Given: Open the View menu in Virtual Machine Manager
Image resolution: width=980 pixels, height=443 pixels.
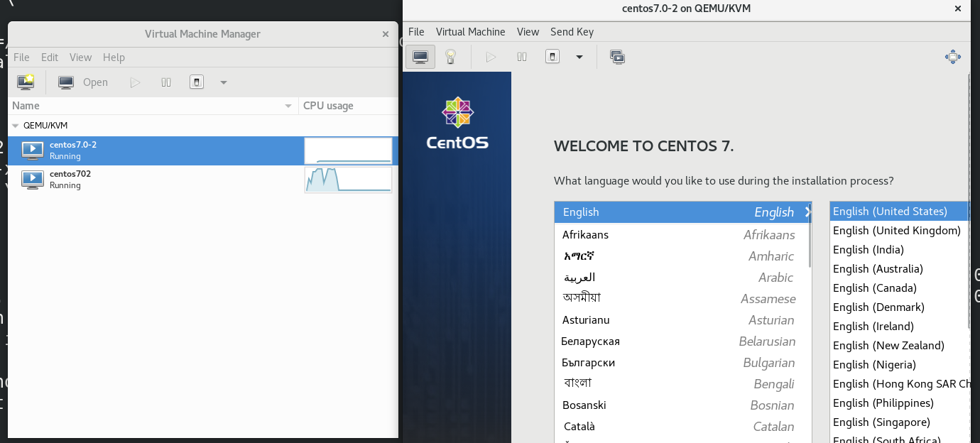Looking at the screenshot, I should tap(80, 58).
